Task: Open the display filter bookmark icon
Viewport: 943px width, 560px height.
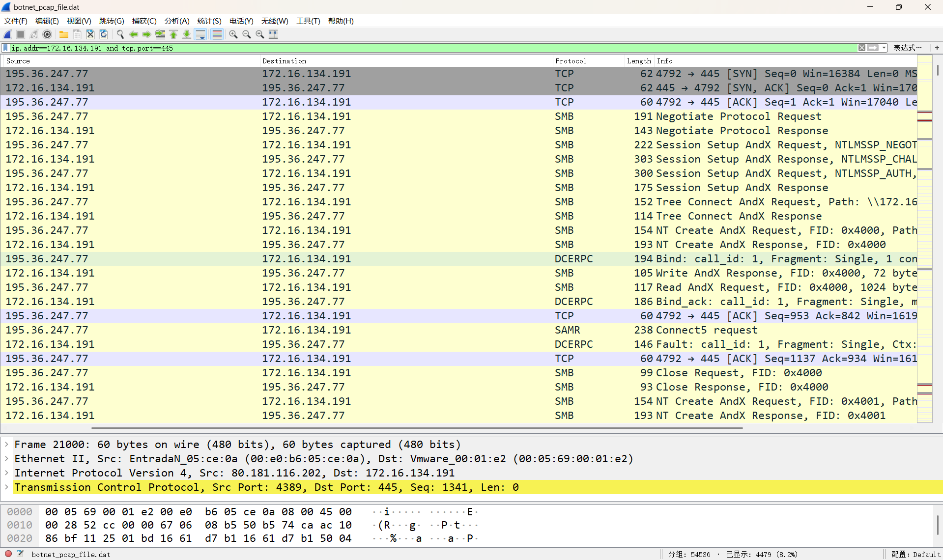Action: [5, 48]
